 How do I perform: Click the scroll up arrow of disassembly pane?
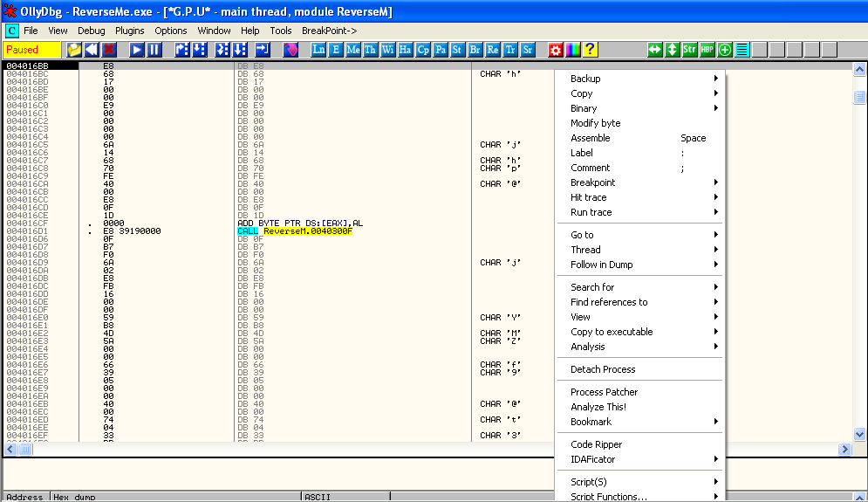click(x=859, y=70)
